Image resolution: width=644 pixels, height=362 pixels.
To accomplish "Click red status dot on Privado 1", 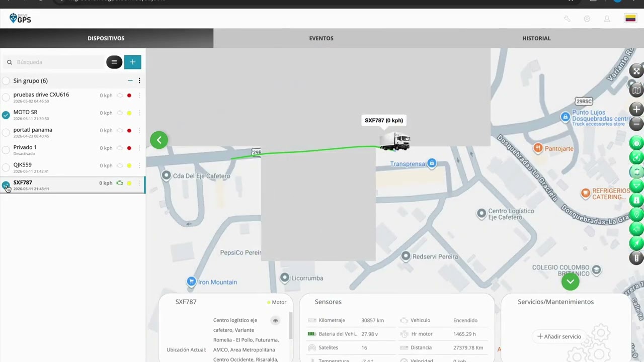I will (129, 148).
